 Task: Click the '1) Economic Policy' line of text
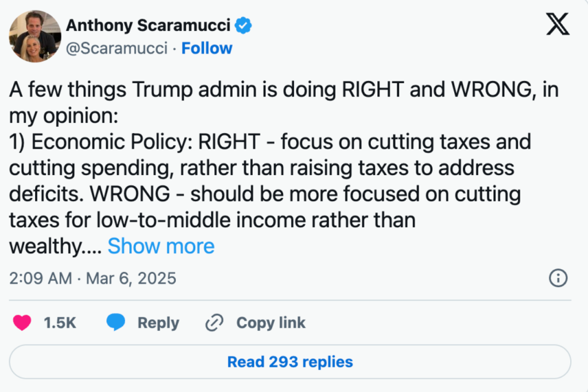(270, 142)
